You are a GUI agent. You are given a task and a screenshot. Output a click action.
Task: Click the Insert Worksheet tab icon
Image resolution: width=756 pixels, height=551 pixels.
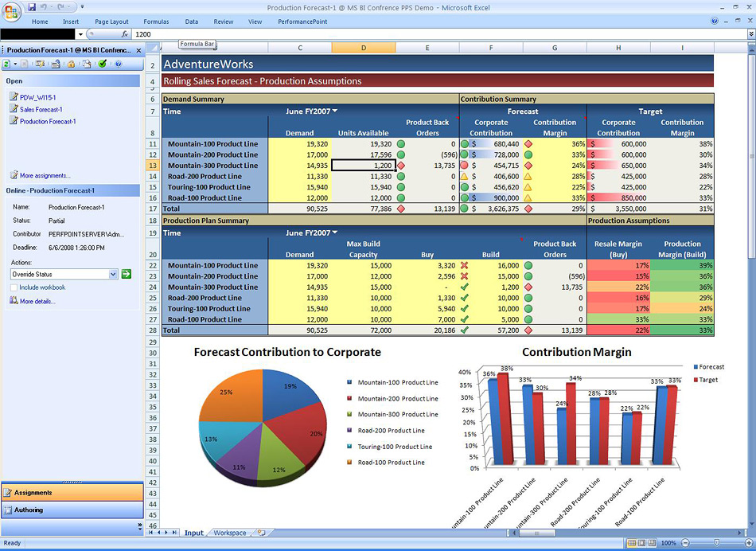[261, 533]
